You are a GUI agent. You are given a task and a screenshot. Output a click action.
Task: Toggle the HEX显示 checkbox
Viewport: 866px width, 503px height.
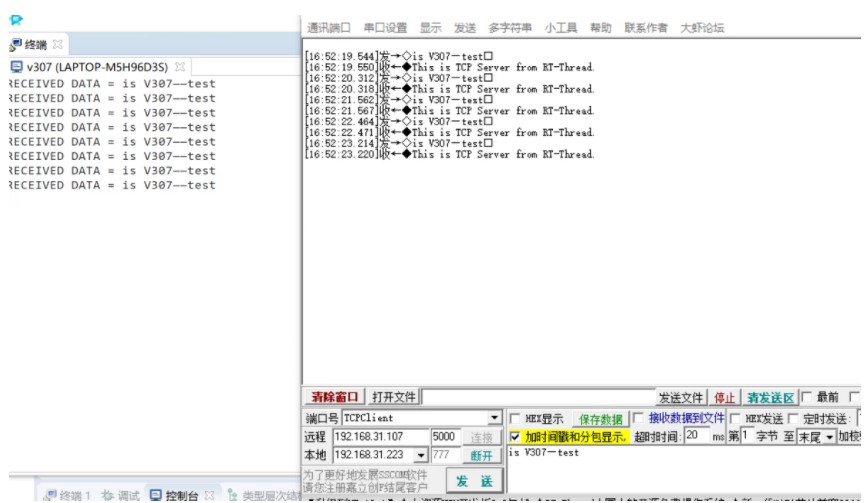(x=514, y=419)
